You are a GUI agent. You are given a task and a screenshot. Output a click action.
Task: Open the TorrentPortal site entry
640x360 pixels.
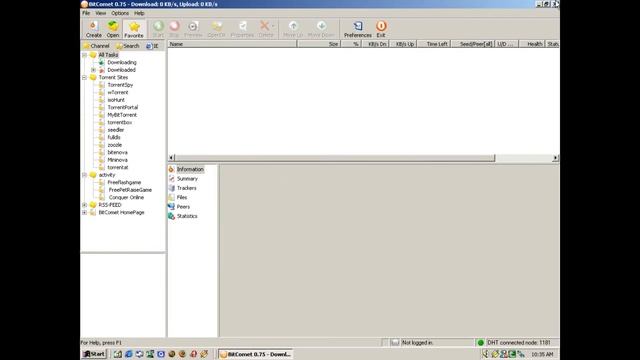(x=122, y=107)
